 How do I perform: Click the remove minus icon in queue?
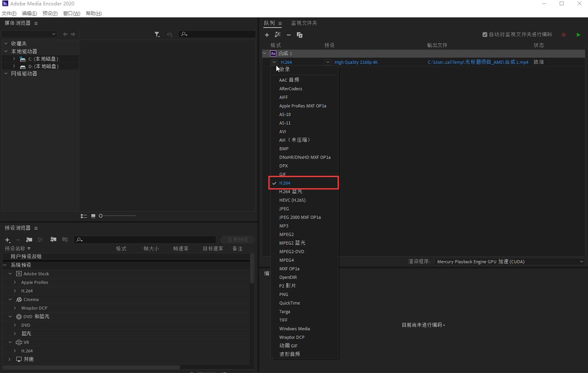pyautogui.click(x=288, y=35)
